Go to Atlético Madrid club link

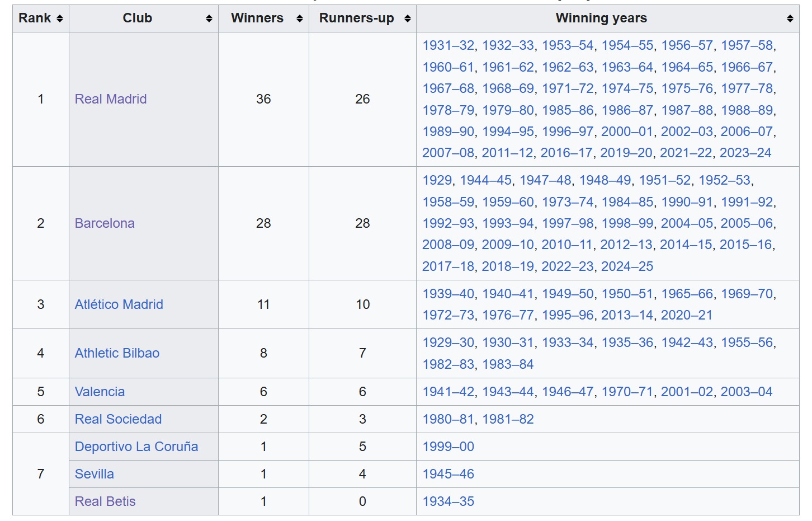[119, 304]
